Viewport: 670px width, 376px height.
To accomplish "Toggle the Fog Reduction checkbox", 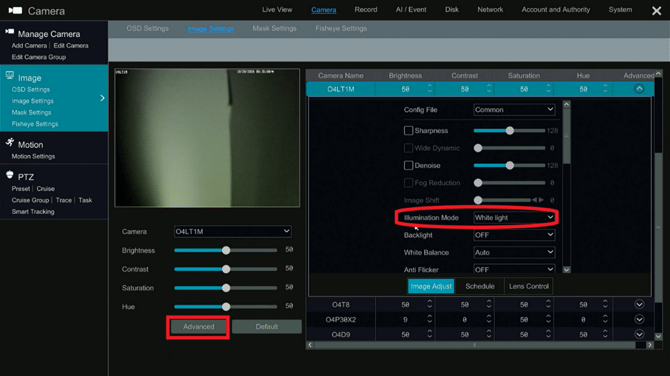I will tap(408, 182).
